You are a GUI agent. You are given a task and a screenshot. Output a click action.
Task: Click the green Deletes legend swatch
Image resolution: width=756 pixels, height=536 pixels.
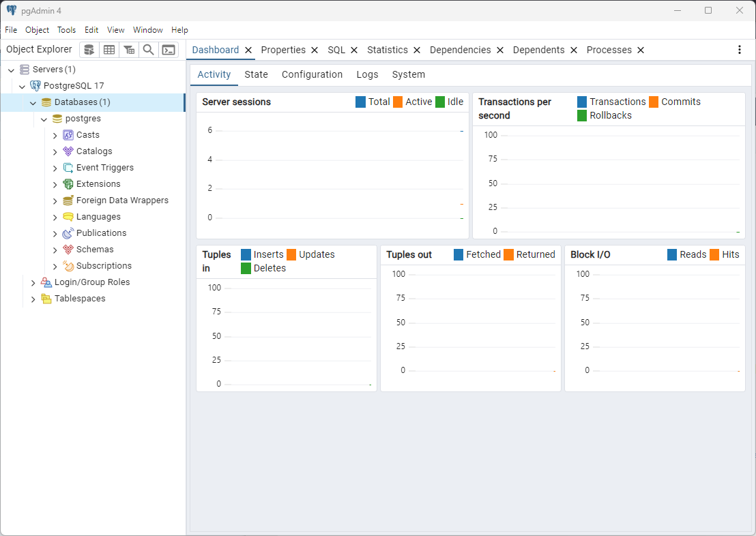(246, 269)
